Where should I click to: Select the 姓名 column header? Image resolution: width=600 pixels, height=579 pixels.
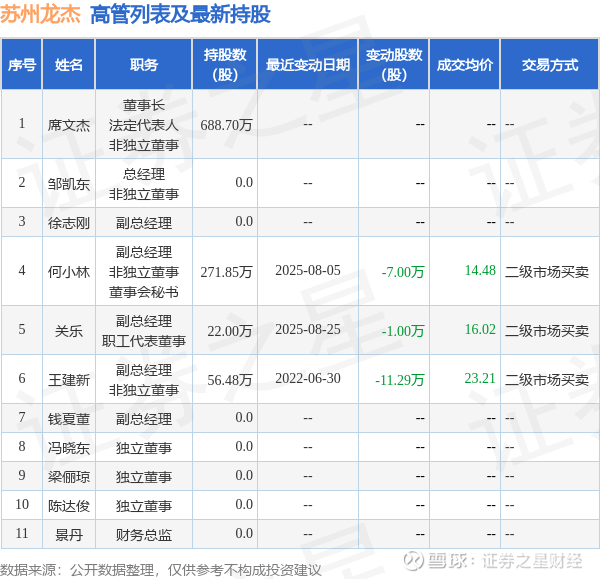point(68,64)
